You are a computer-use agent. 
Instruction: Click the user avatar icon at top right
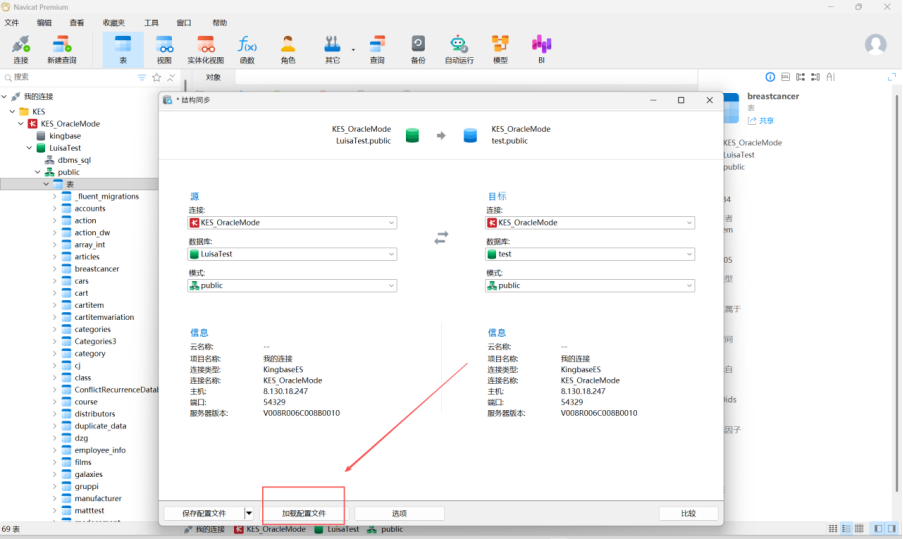[875, 45]
